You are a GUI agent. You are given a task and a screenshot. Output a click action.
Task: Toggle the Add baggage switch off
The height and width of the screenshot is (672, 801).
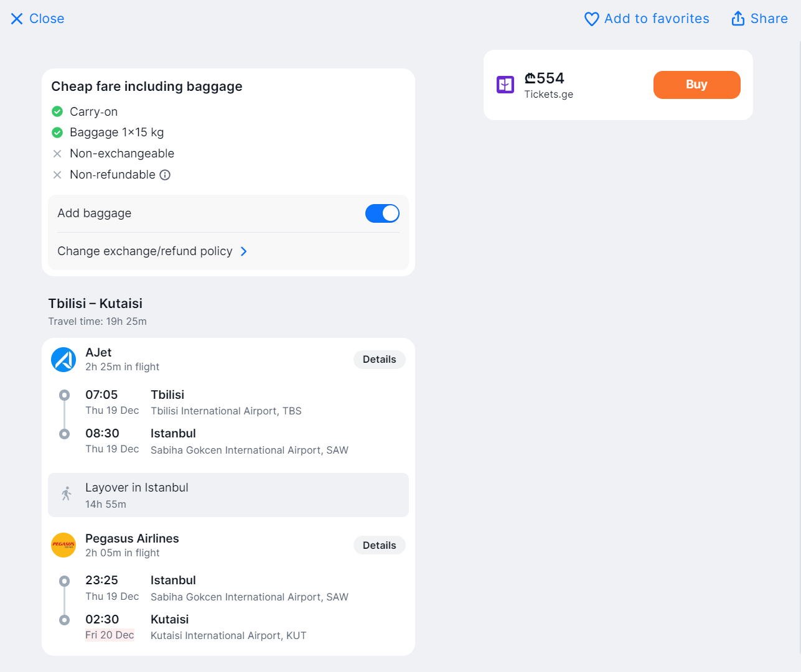[382, 213]
